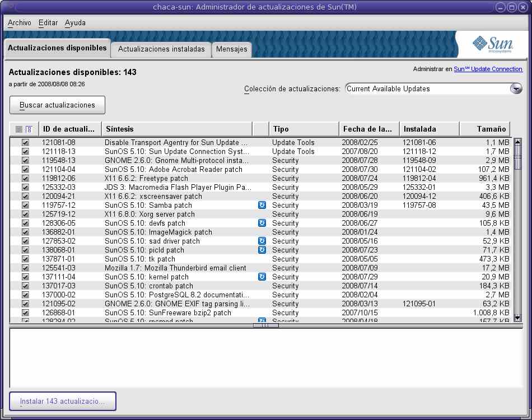Click update ID 128306-05
This screenshot has width=532, height=420.
coord(59,223)
